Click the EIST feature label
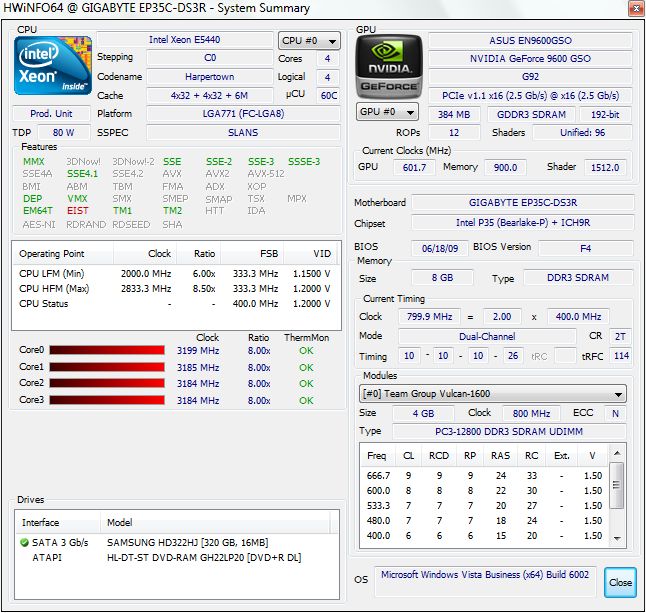 pyautogui.click(x=77, y=211)
